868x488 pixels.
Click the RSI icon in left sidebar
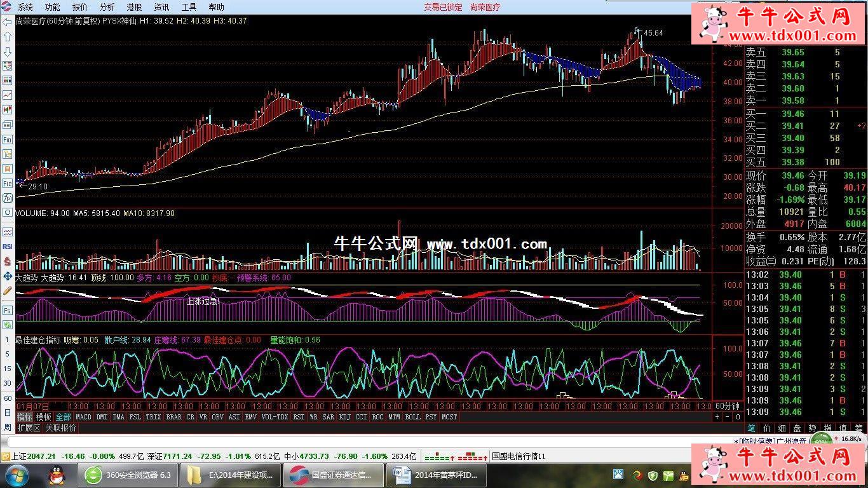click(8, 247)
